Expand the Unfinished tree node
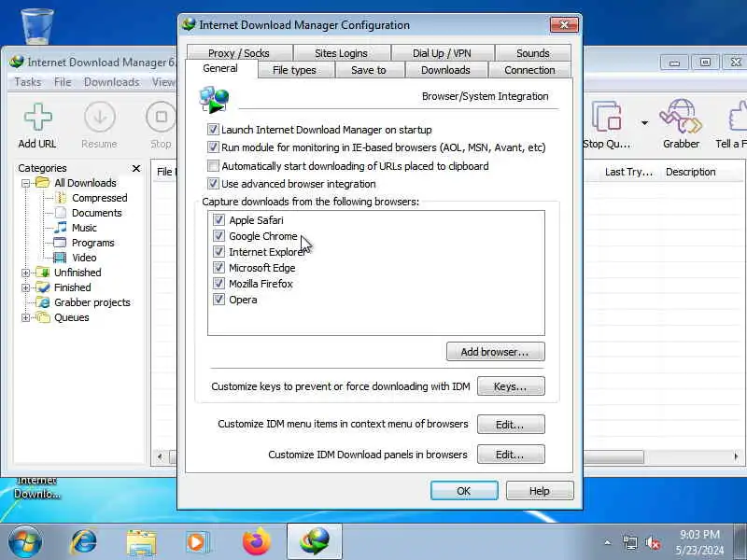Viewport: 747px width, 560px height. tap(26, 273)
